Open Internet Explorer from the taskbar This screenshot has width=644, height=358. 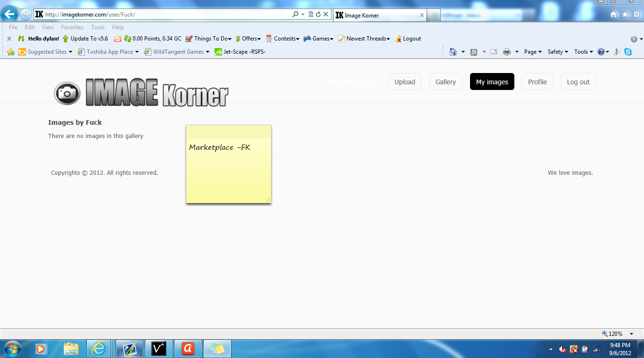pos(99,349)
